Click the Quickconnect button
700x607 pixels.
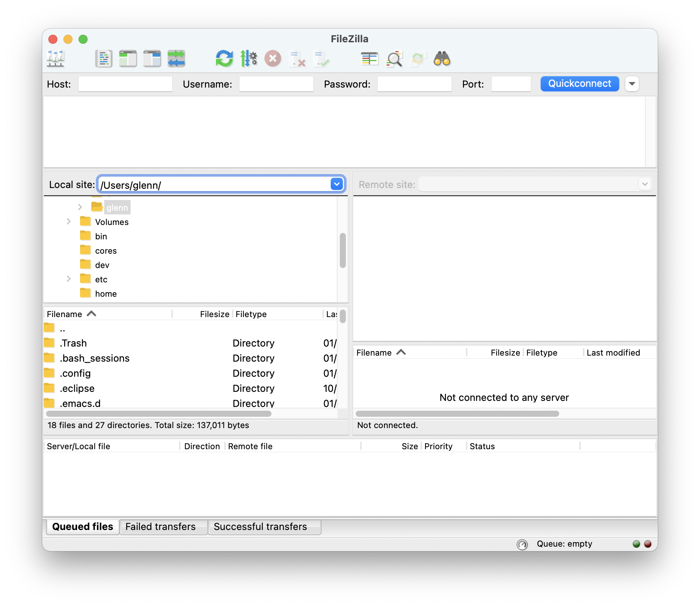coord(580,84)
